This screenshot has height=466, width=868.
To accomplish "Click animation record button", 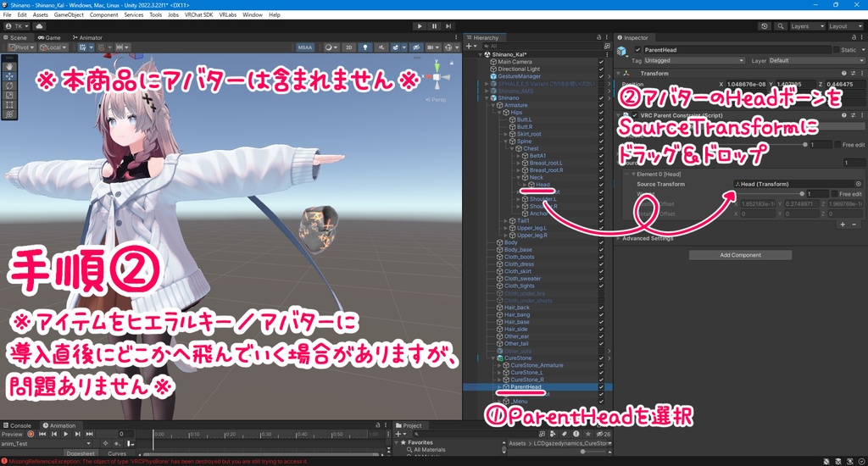I will 31,435.
